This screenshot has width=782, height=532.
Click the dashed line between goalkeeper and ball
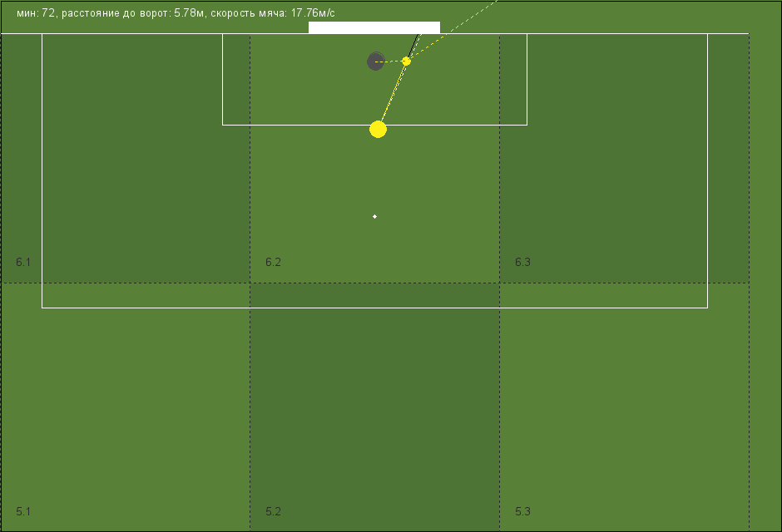[x=390, y=62]
